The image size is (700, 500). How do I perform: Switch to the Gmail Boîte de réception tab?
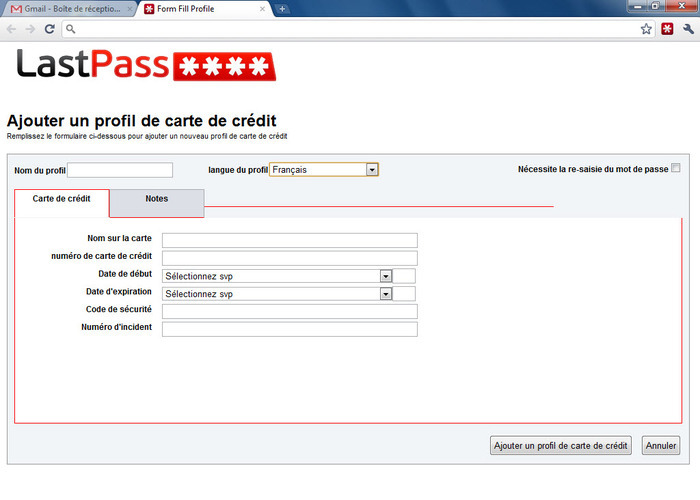(x=69, y=9)
